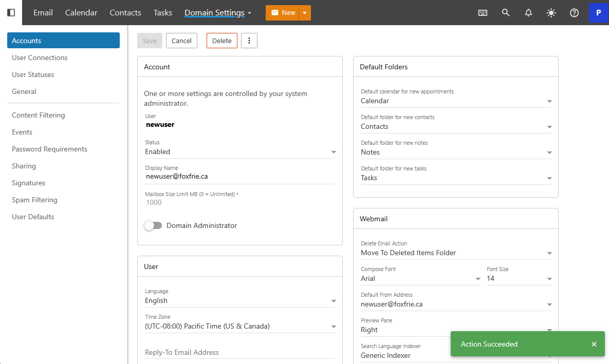Enable the Domain Administrator toggle
Screen dimensions: 609x364
[x=153, y=225]
